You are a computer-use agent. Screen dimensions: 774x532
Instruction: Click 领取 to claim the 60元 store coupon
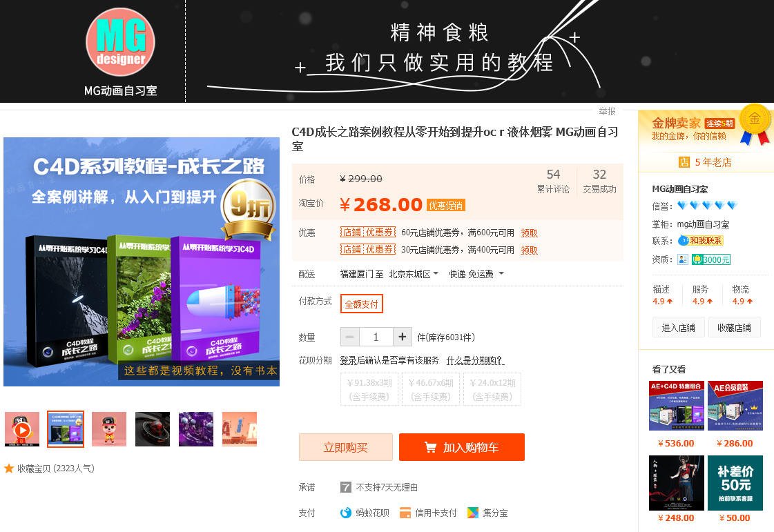529,233
